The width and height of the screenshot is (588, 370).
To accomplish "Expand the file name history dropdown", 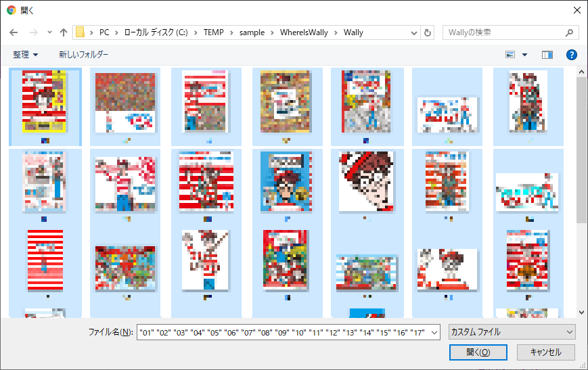I will coord(434,333).
